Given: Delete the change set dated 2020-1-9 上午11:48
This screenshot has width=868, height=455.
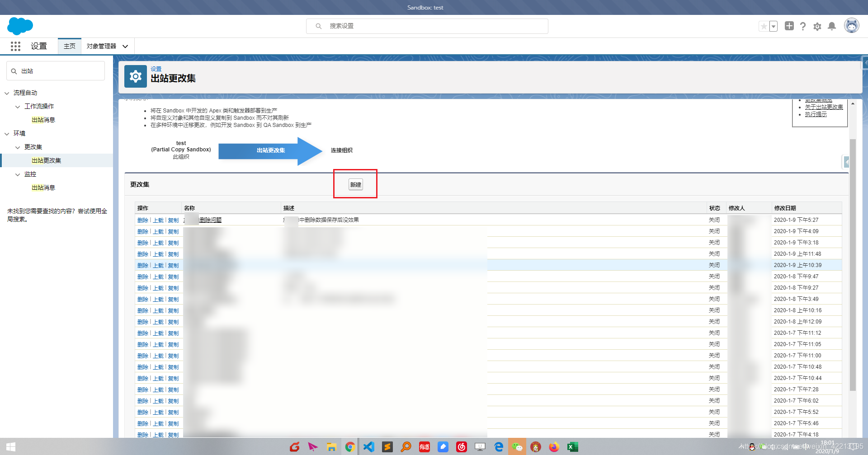Looking at the screenshot, I should coord(143,254).
